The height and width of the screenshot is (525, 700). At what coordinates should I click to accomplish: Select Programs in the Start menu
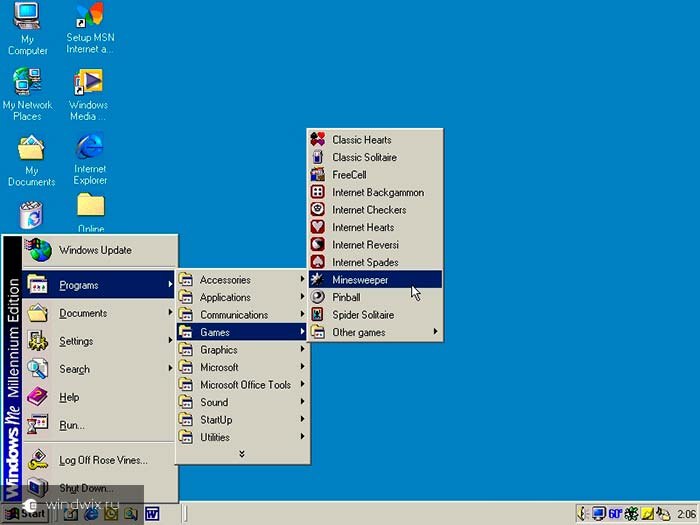[x=99, y=285]
